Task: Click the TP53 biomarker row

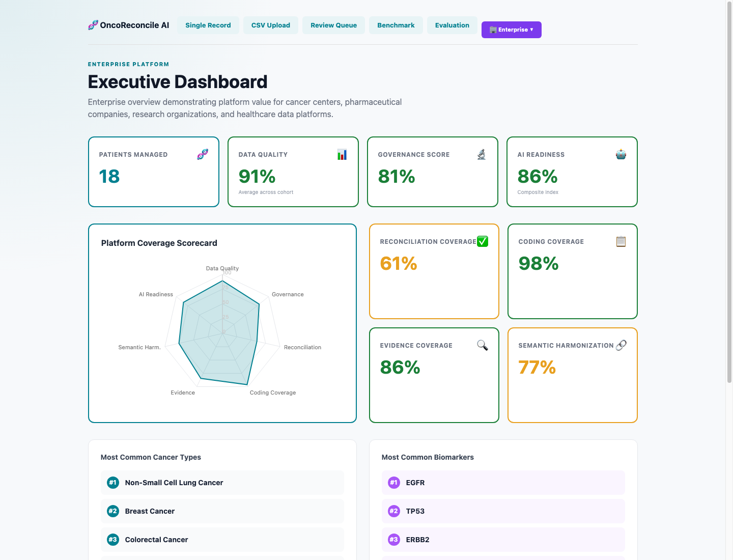Action: 503,511
